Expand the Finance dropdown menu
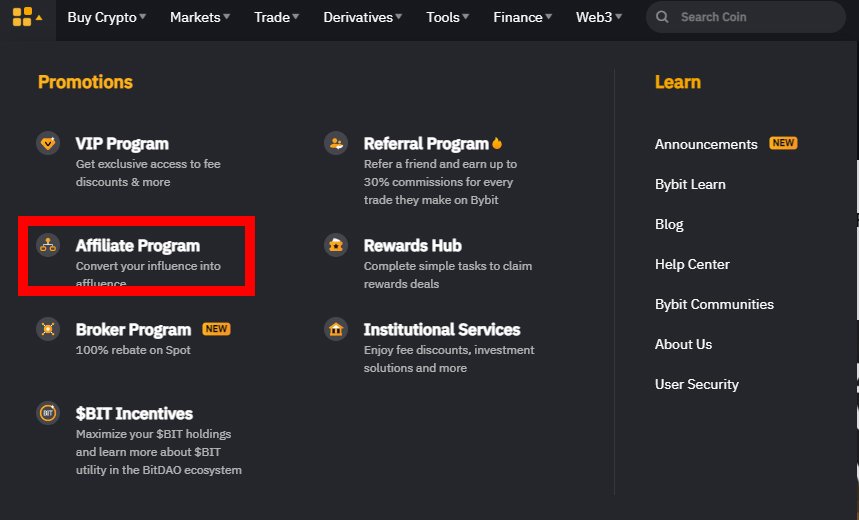859x520 pixels. 522,17
